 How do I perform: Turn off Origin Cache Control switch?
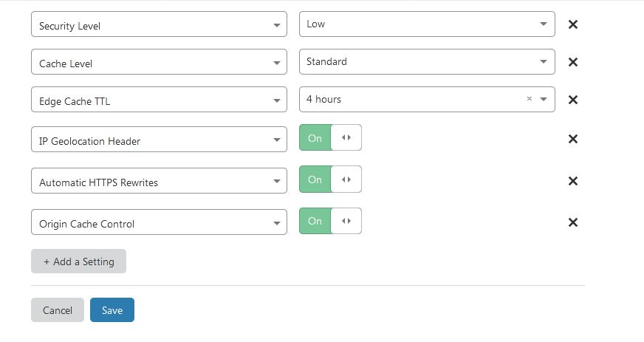point(330,221)
